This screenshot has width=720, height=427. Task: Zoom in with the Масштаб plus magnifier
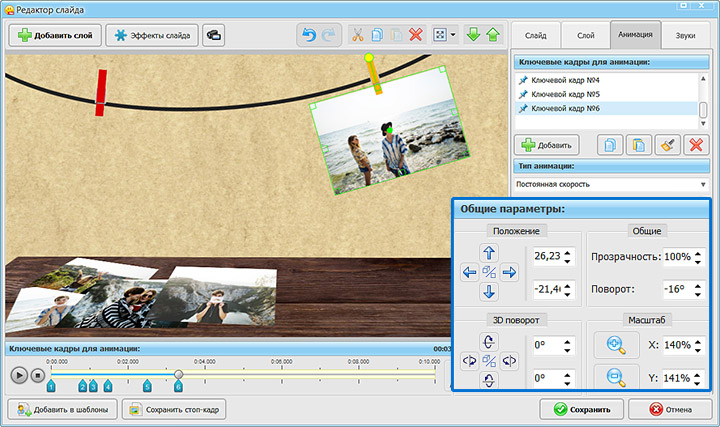(616, 345)
